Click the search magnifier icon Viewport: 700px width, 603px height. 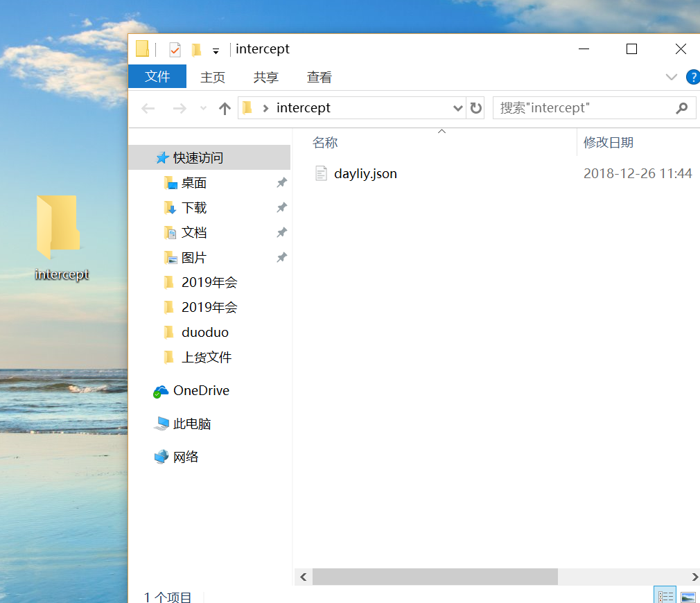point(682,108)
